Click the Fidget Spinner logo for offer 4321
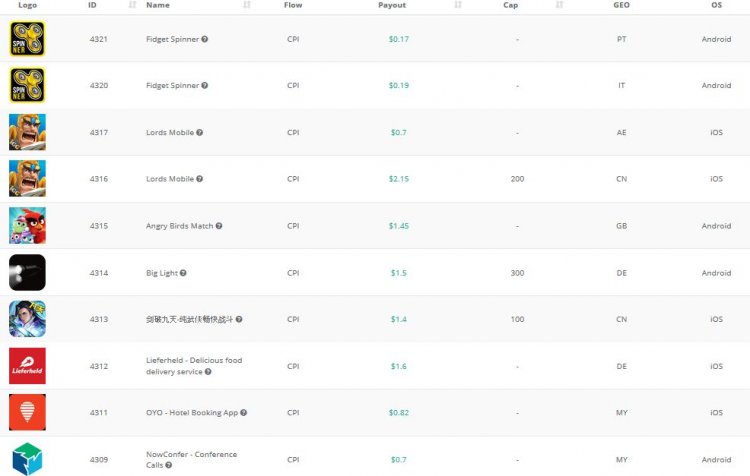Screen dimensions: 750x476 tap(27, 39)
